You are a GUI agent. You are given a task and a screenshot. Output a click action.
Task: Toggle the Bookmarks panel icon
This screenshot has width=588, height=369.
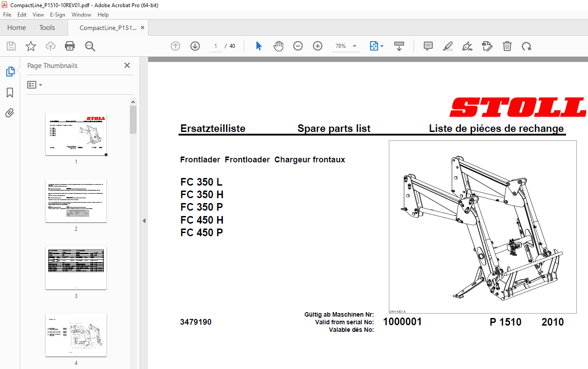point(10,93)
